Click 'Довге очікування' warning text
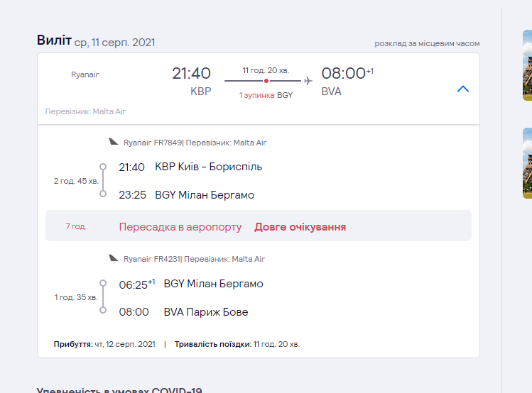 click(300, 227)
